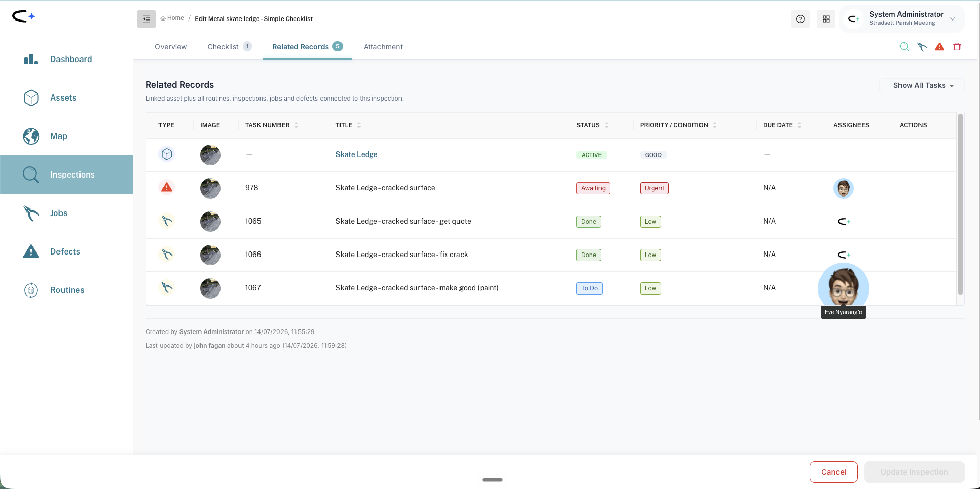Click the red delete trash icon
This screenshot has height=489, width=980.
(957, 47)
